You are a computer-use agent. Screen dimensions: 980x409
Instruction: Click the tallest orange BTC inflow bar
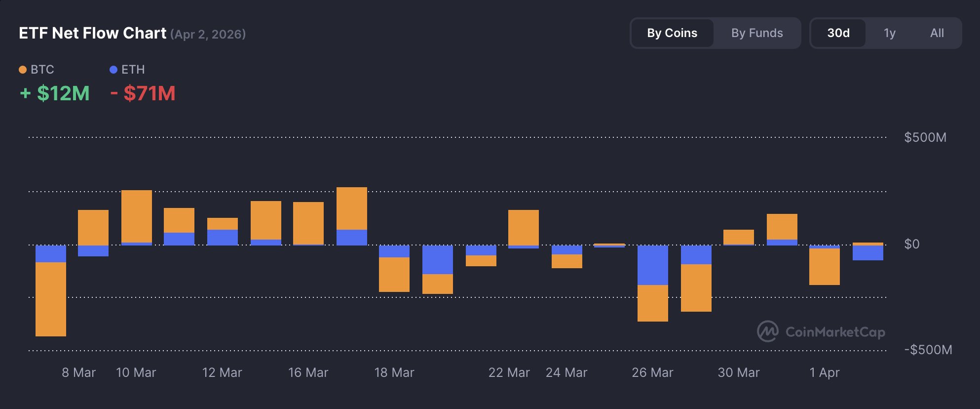pyautogui.click(x=352, y=208)
